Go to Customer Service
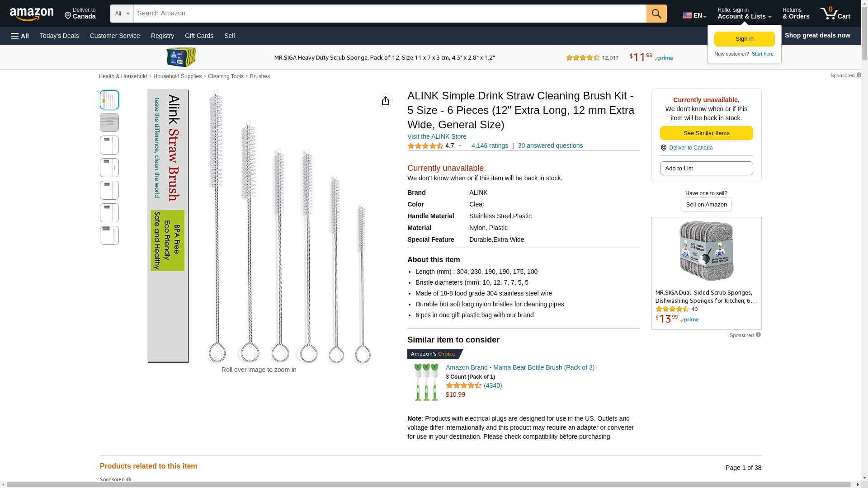The height and width of the screenshot is (488, 868). click(115, 36)
